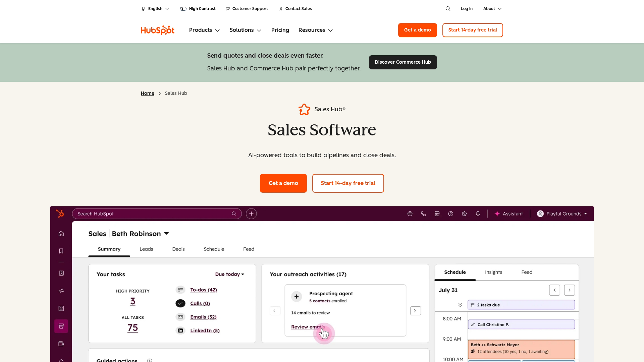Start the 14-day free trial
Viewport: 644px width, 362px height.
348,183
